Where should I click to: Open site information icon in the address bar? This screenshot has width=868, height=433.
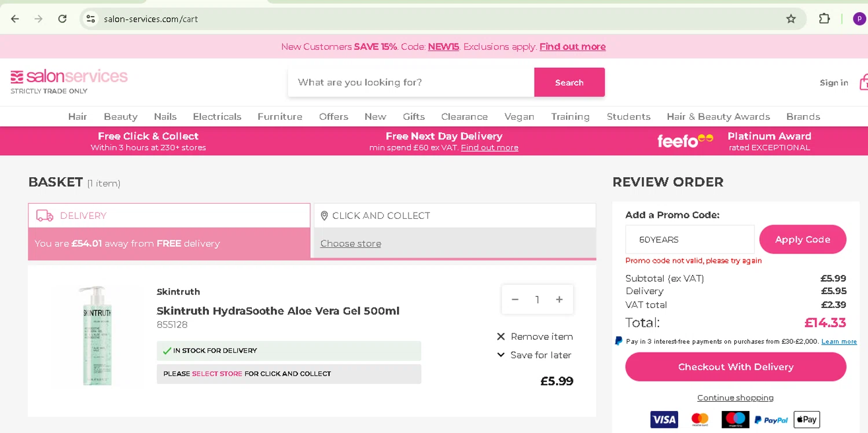(91, 19)
